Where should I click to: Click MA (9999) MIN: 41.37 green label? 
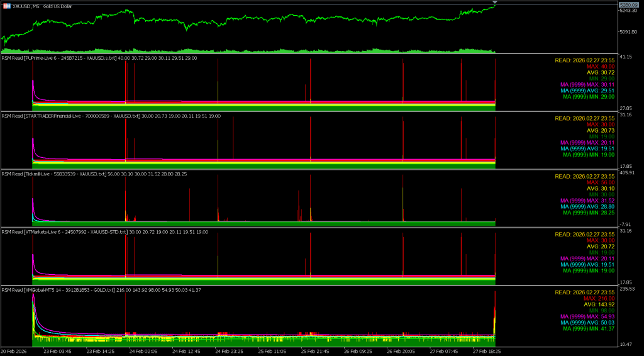pyautogui.click(x=588, y=328)
